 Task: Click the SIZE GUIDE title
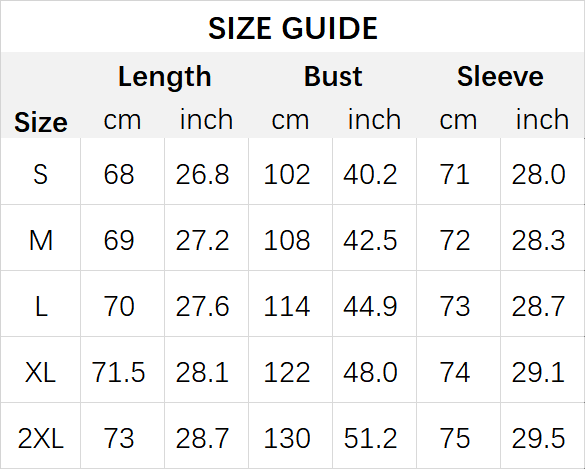click(x=293, y=28)
